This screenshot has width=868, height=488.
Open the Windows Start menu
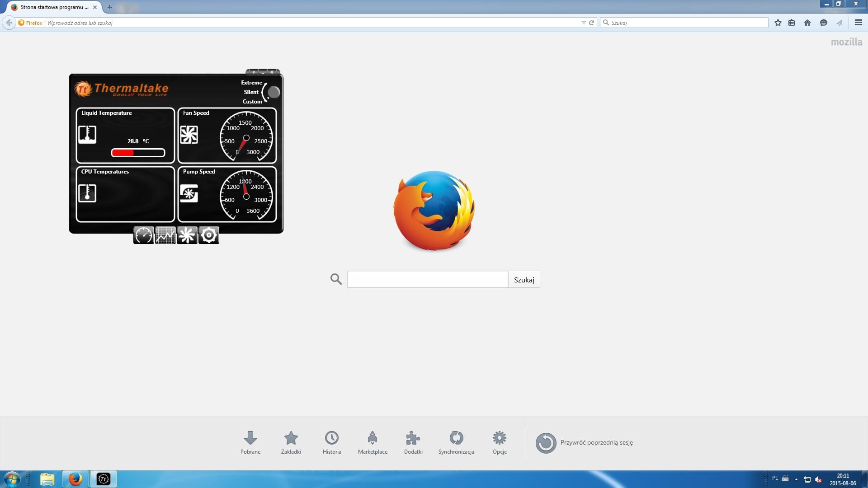point(12,479)
